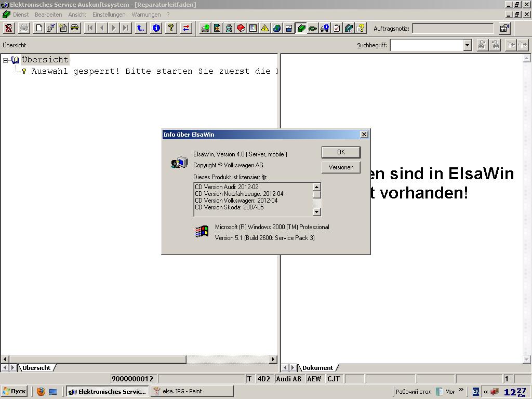Image resolution: width=532 pixels, height=399 pixels.
Task: Select the Übersicht root tree item
Action: point(45,60)
